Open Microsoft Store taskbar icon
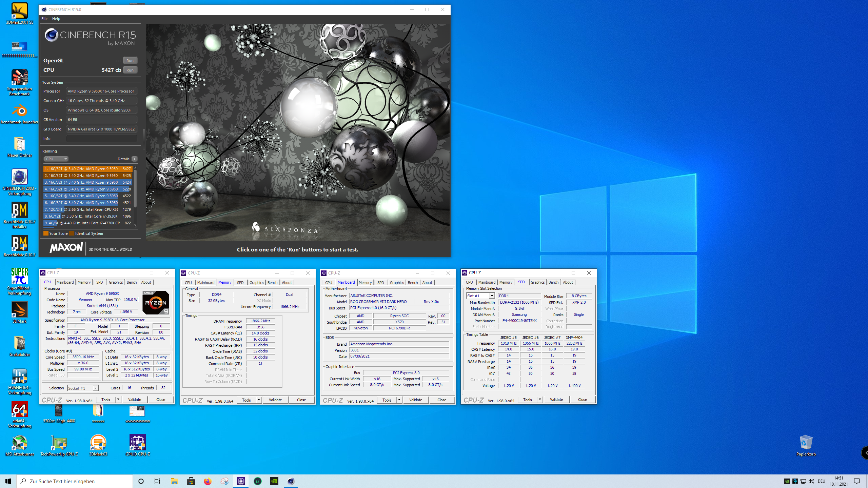Image resolution: width=868 pixels, height=488 pixels. pyautogui.click(x=191, y=481)
